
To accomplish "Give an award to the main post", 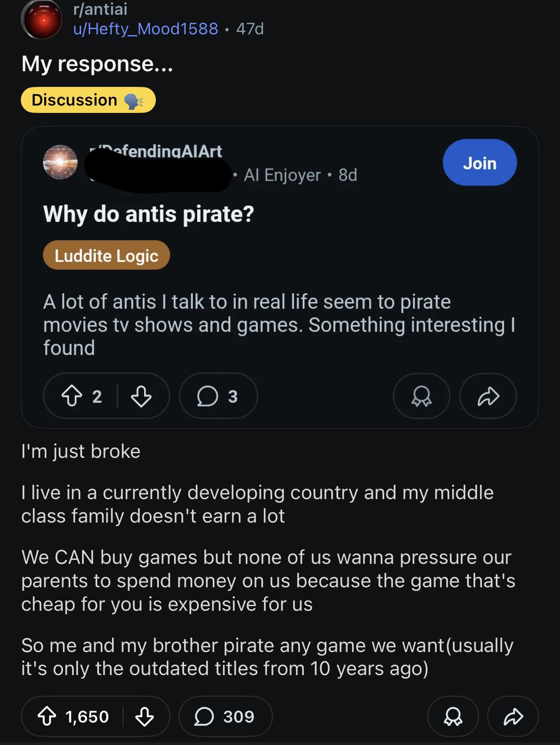I will click(x=453, y=716).
